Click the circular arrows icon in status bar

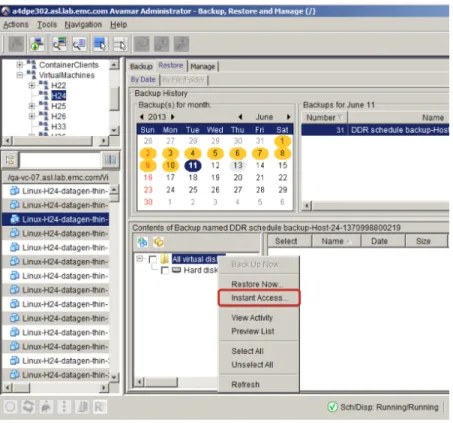pyautogui.click(x=28, y=407)
